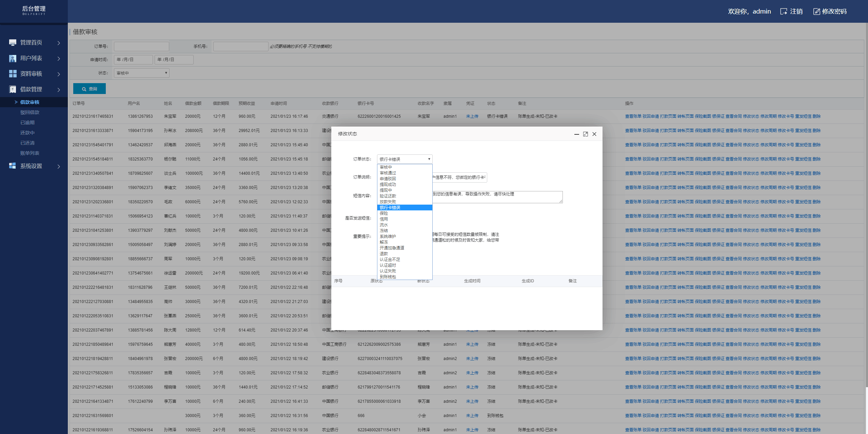Image resolution: width=868 pixels, height=434 pixels.
Task: Click the 管理首页 monitor icon in sidebar
Action: pyautogui.click(x=13, y=42)
